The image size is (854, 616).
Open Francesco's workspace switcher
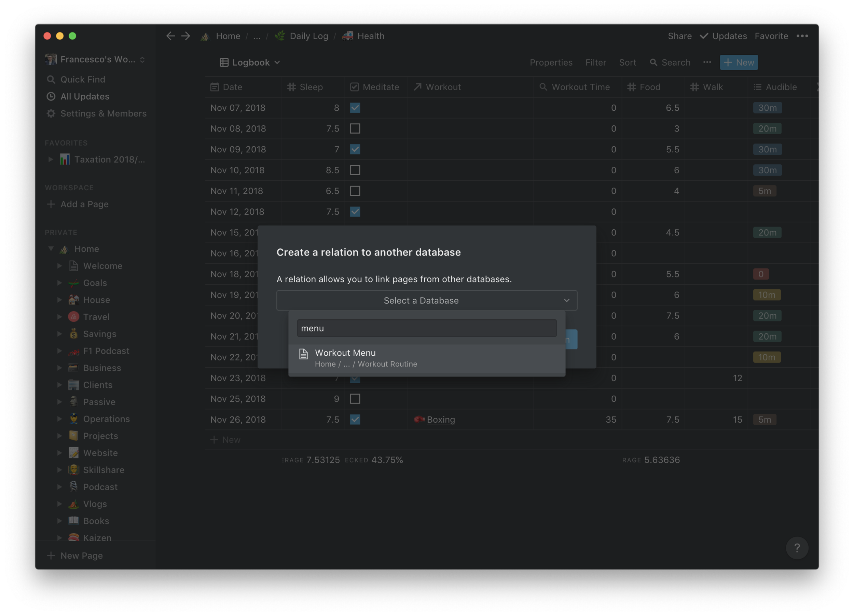(x=95, y=59)
